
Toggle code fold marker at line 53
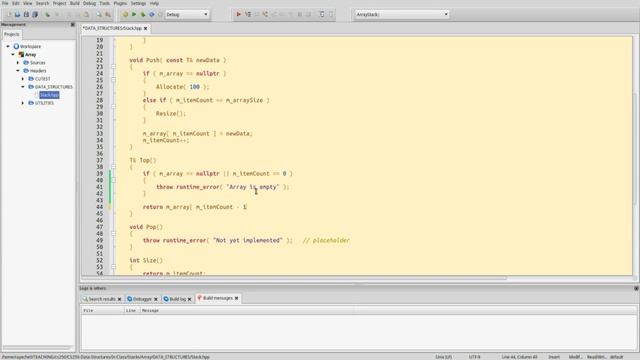(113, 267)
